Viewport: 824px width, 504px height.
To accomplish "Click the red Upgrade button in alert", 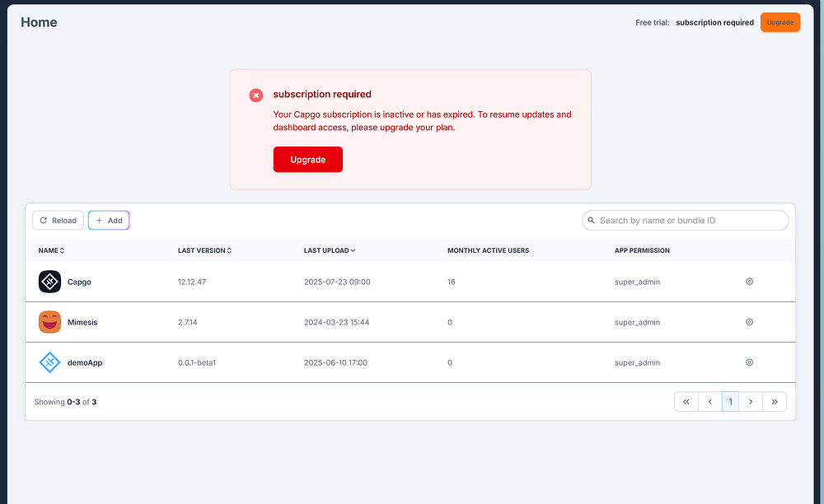I will [x=308, y=160].
